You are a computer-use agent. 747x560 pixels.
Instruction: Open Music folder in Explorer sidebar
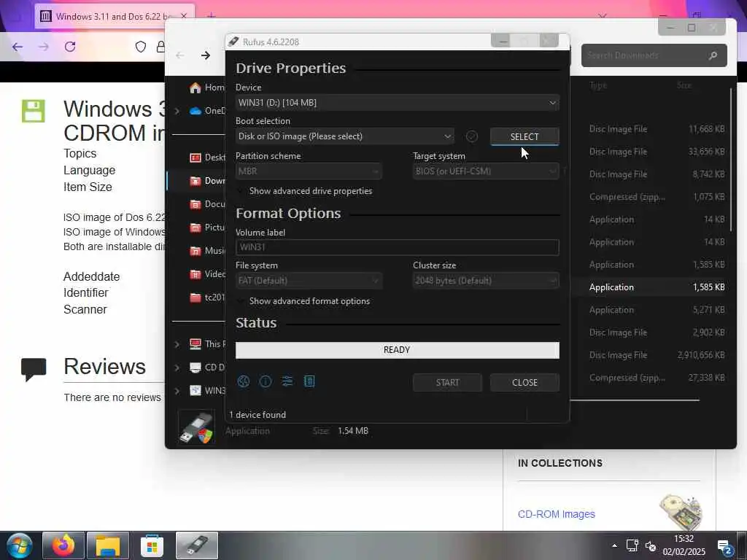(x=206, y=251)
